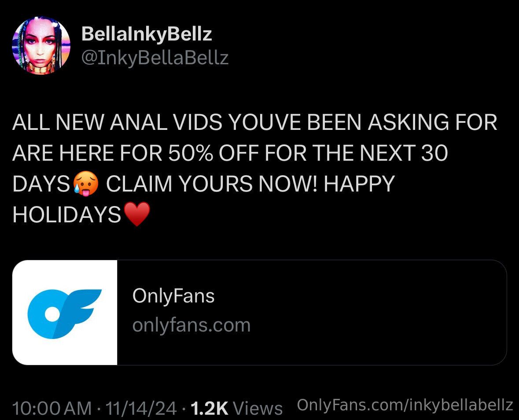Open the 1.2K view count
Viewport: 519px width, 420px height.
point(210,408)
